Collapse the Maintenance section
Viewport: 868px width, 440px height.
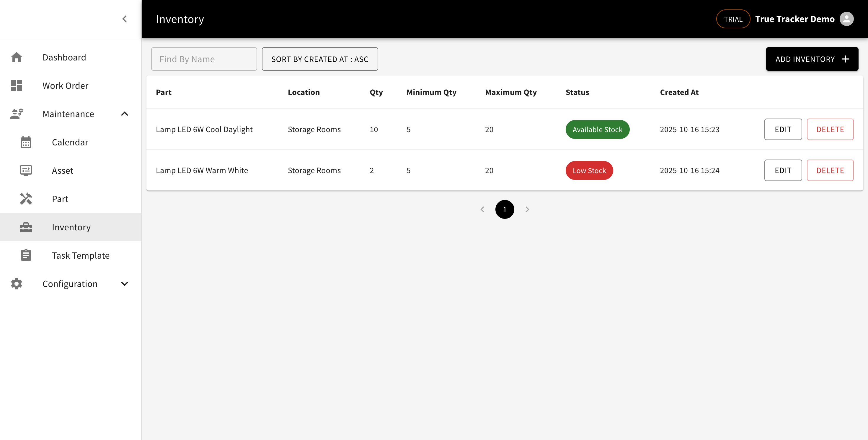(124, 114)
